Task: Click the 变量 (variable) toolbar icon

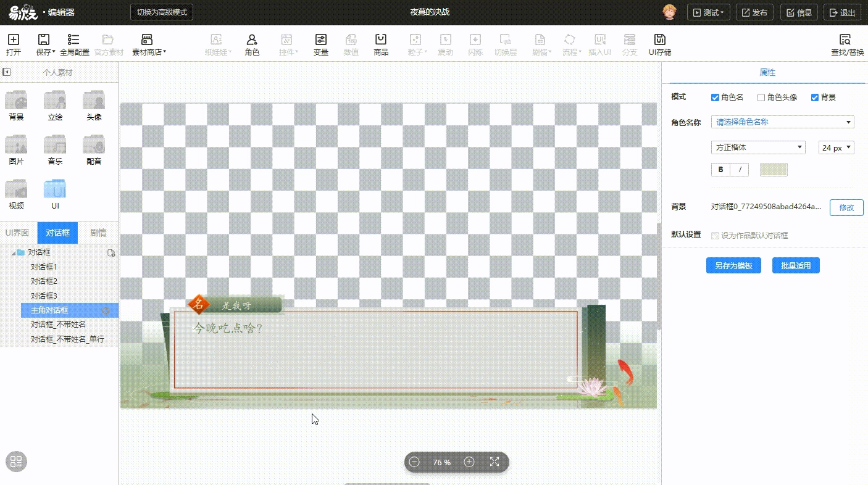Action: 320,44
